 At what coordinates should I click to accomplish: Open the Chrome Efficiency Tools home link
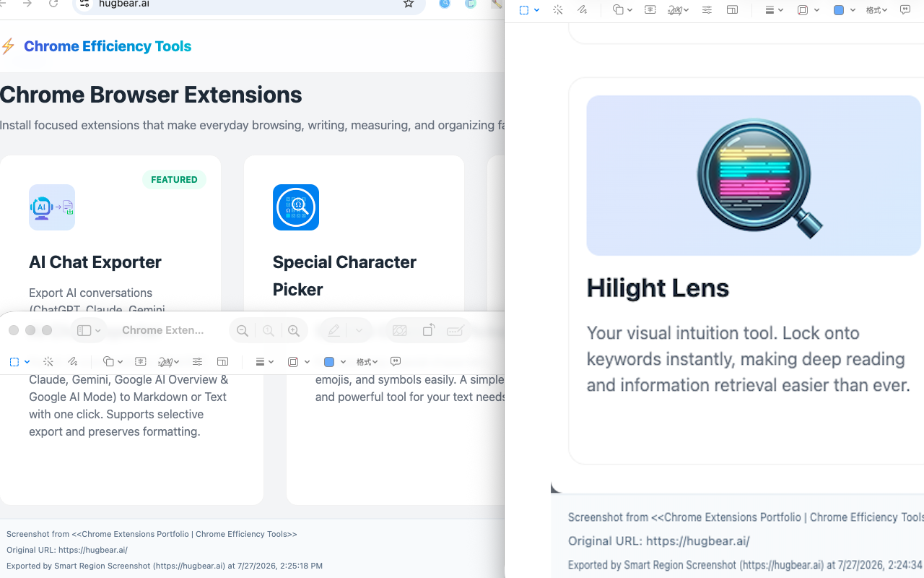click(x=108, y=46)
